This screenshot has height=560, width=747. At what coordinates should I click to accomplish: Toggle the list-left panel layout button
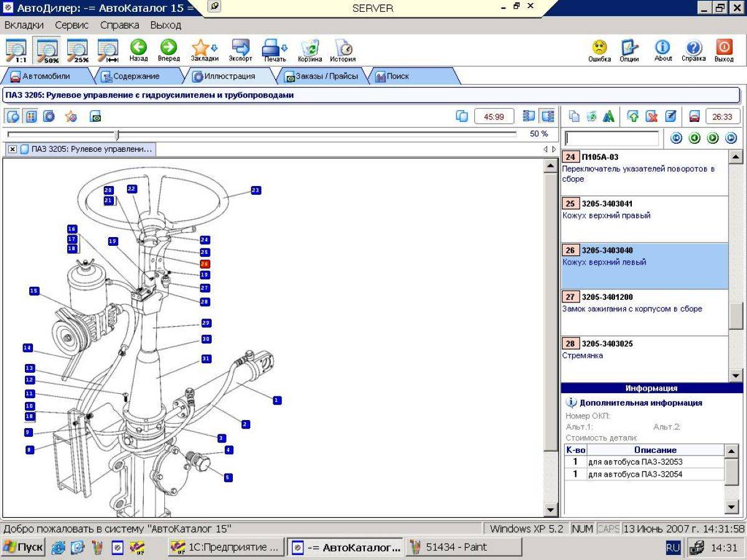coord(530,116)
